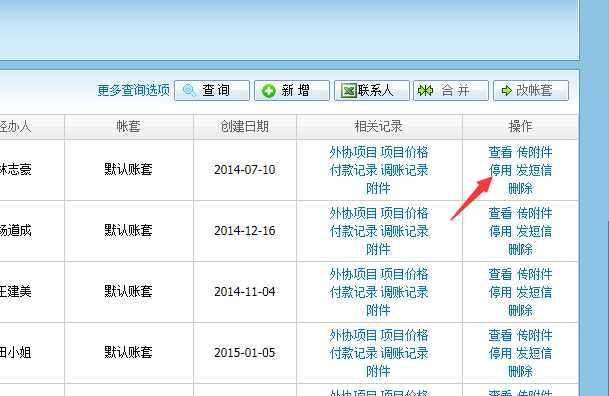The image size is (609, 396).
Task: Click 删除 in the 2014-12-16 row
Action: pos(520,250)
